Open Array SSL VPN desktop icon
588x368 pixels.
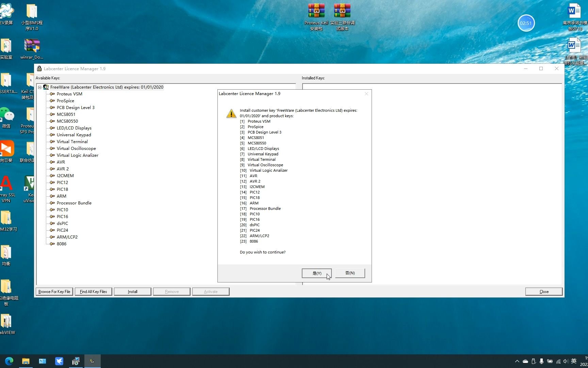pos(6,189)
